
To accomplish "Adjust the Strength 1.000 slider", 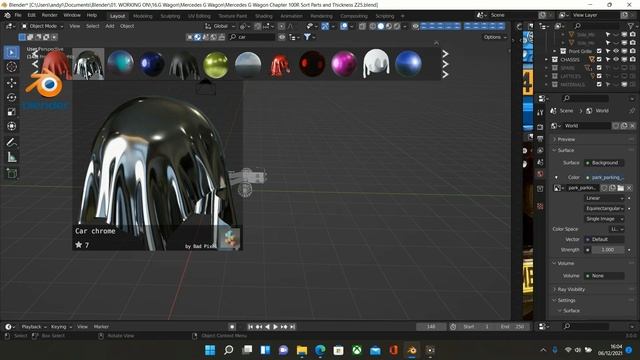I will (x=607, y=250).
